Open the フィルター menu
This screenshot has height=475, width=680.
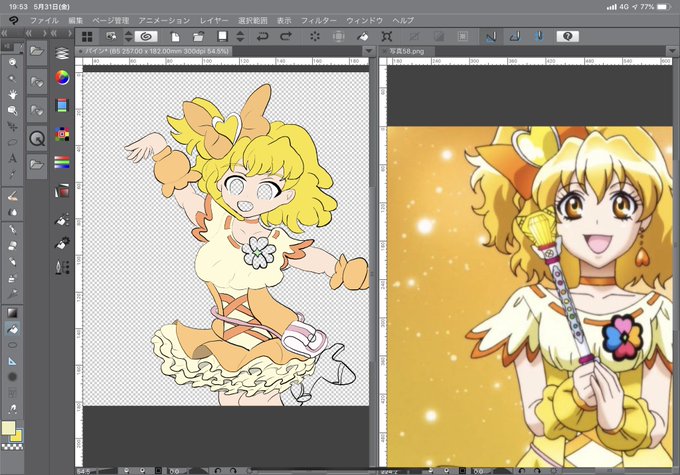click(319, 20)
